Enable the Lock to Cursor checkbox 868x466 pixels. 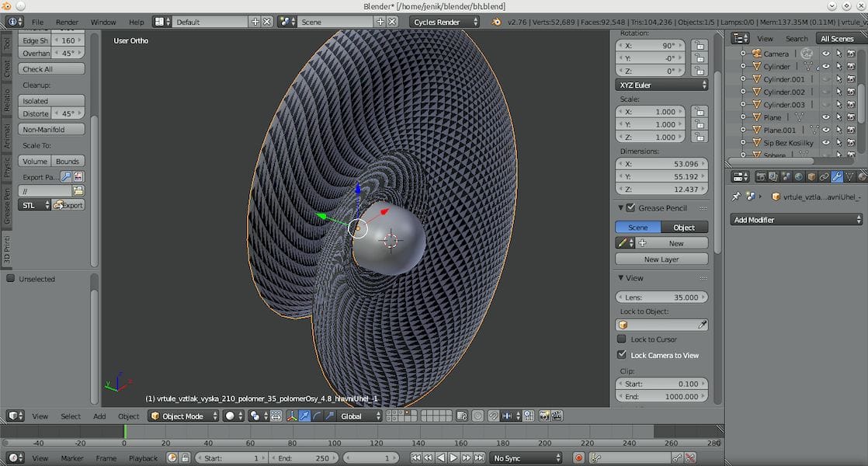click(622, 339)
